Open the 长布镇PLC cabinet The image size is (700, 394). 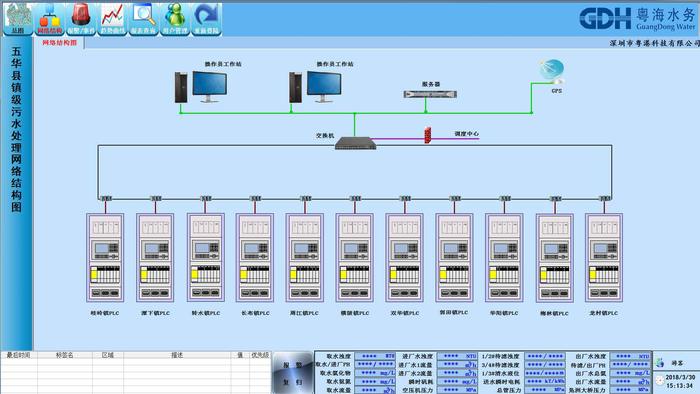[x=255, y=257]
